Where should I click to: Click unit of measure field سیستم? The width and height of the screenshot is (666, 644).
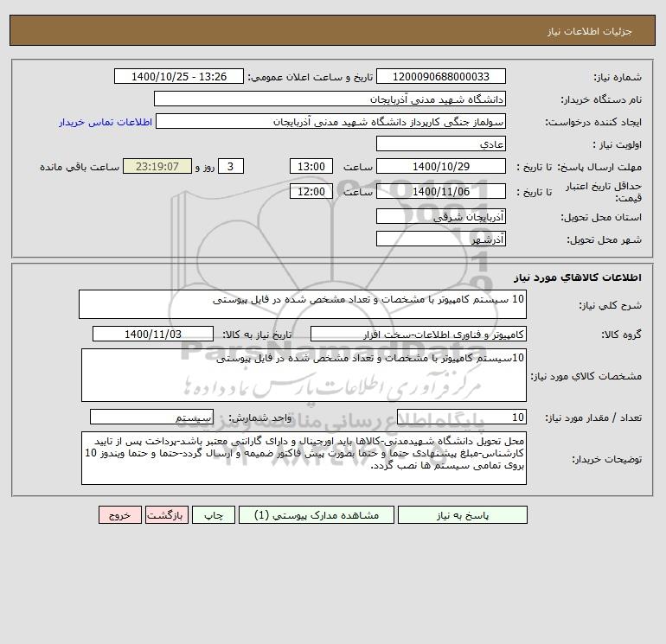[x=151, y=418]
